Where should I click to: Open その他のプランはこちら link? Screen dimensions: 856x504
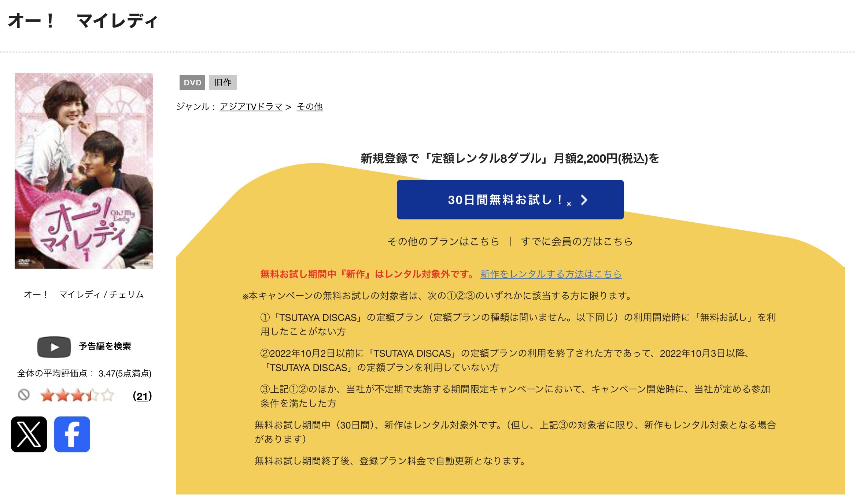click(x=443, y=241)
